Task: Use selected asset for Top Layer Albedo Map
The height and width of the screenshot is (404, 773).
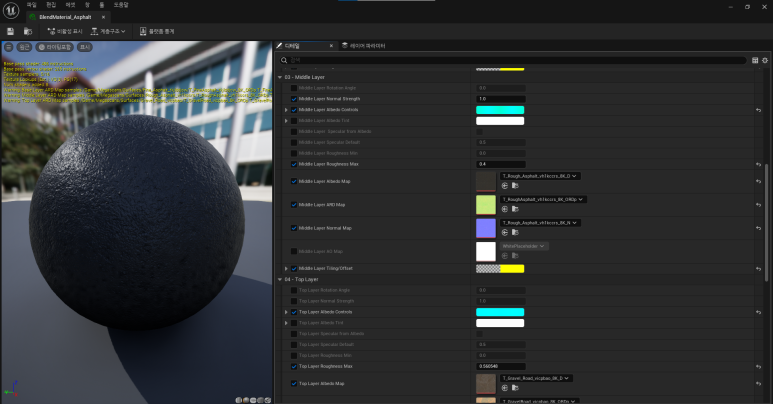Action: click(x=504, y=388)
